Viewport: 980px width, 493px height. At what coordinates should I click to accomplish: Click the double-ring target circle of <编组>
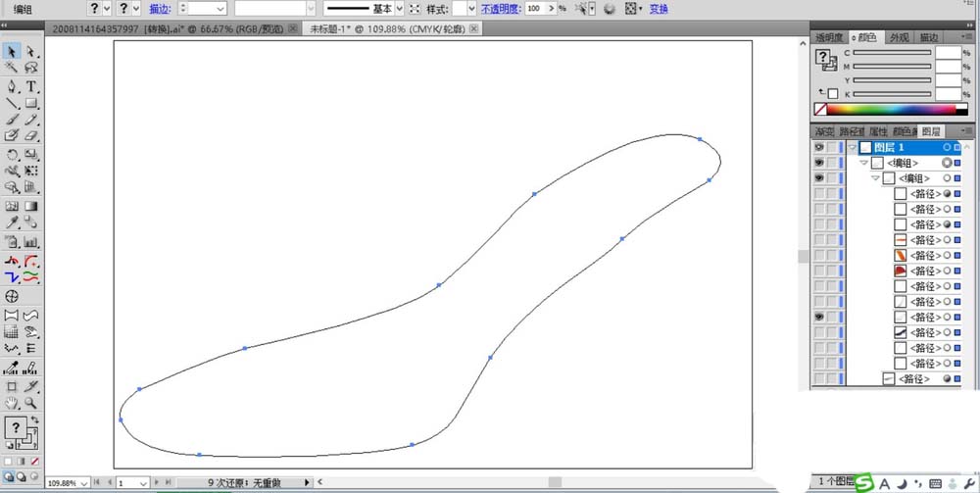[x=947, y=163]
